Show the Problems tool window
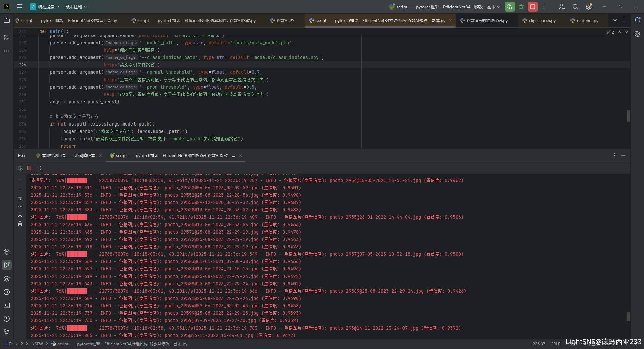 [6, 319]
